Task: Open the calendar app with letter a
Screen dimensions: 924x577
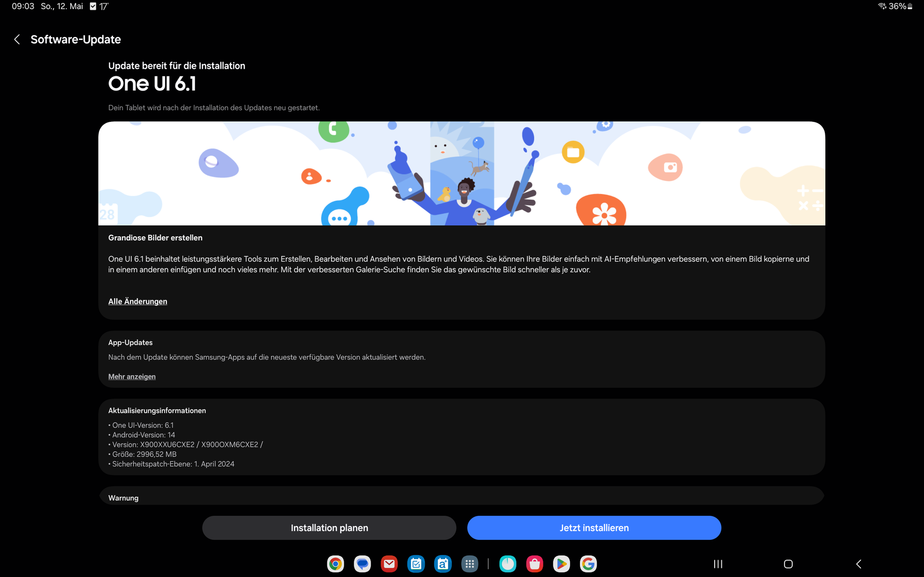Action: tap(443, 564)
